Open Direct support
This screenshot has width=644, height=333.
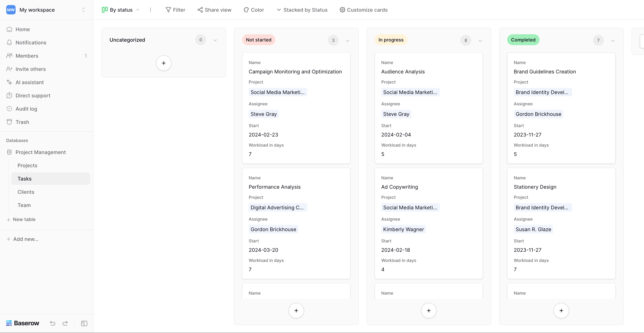(33, 95)
